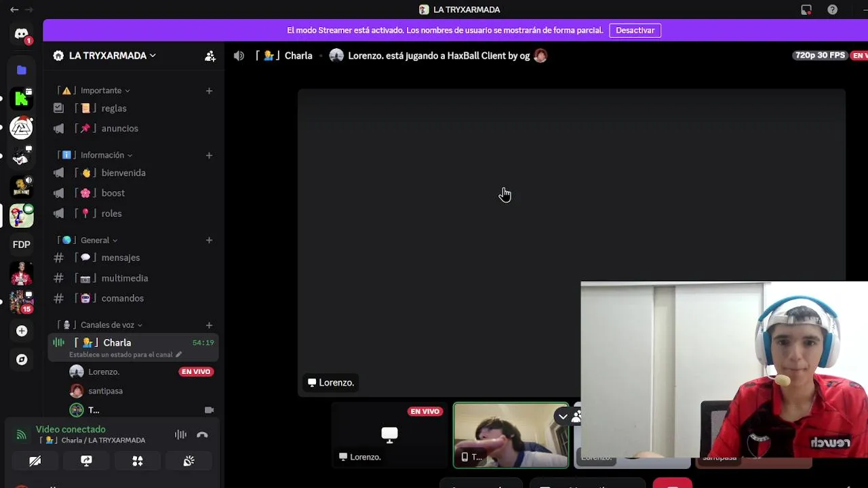Open the FDP server
868x488 pixels.
(22, 245)
